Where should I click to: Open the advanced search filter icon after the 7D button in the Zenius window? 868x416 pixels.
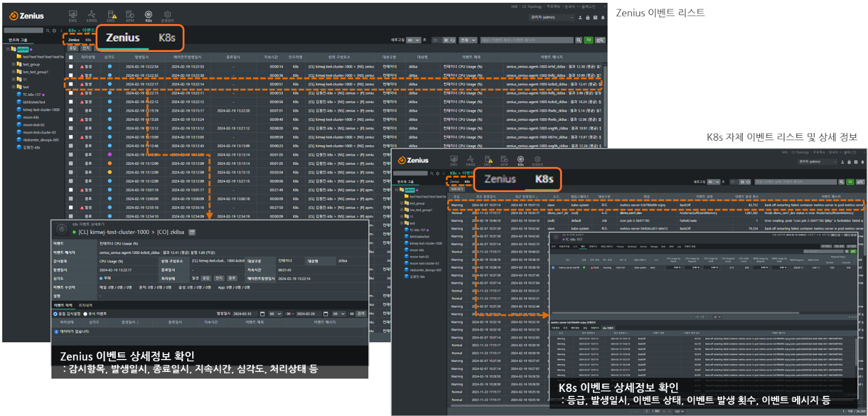click(600, 40)
